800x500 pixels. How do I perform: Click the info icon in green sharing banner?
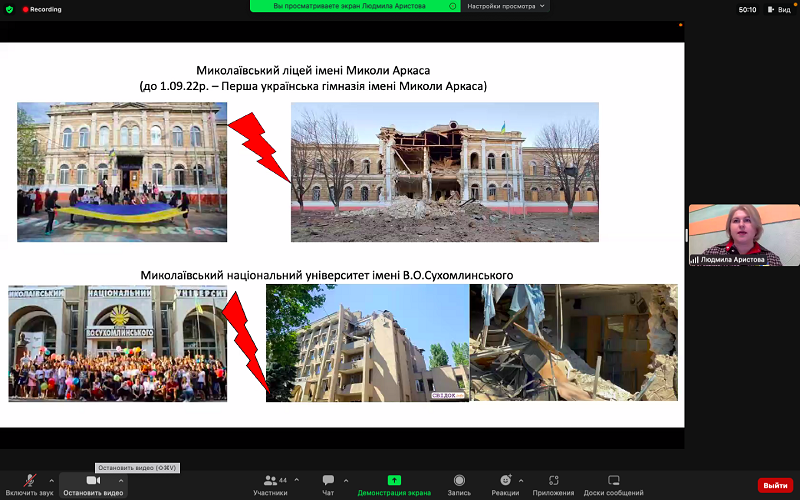pos(452,6)
